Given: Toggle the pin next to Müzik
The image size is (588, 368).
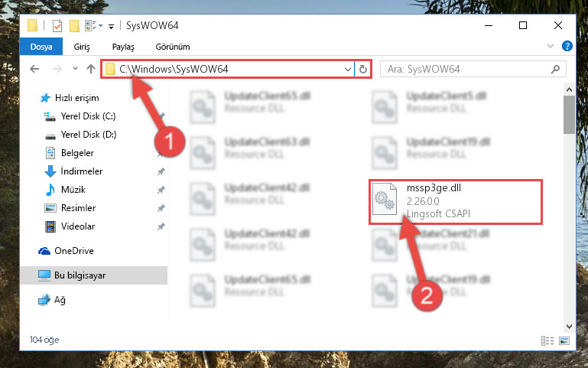Looking at the screenshot, I should click(161, 190).
